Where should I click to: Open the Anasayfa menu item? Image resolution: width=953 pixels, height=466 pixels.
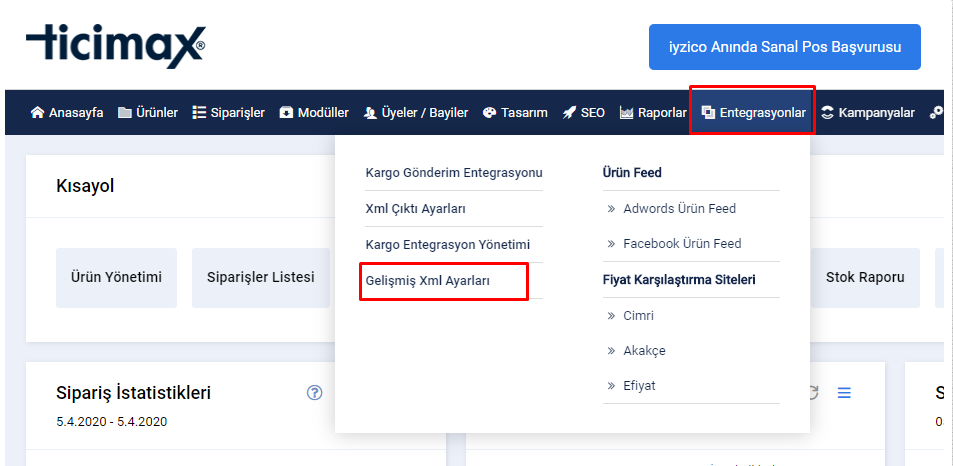[67, 113]
